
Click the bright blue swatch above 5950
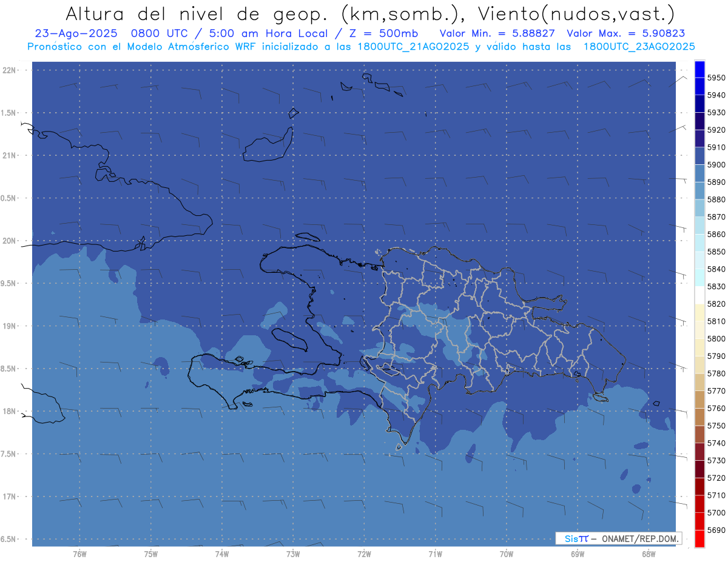(699, 69)
